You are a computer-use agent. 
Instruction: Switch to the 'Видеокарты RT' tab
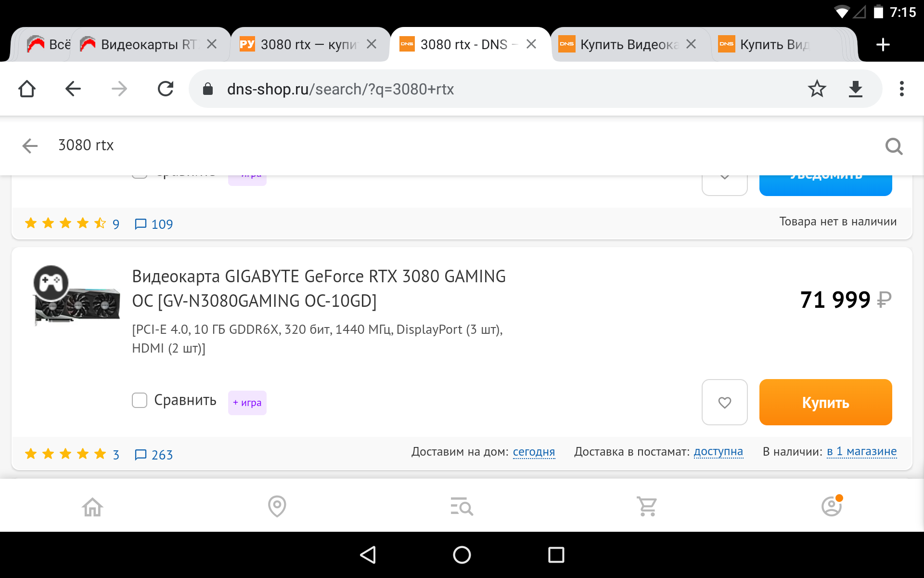144,45
